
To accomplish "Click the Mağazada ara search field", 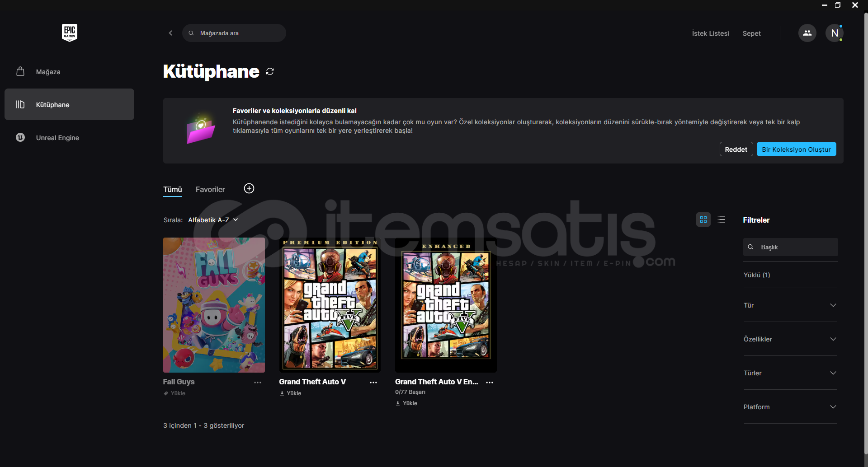I will point(234,33).
